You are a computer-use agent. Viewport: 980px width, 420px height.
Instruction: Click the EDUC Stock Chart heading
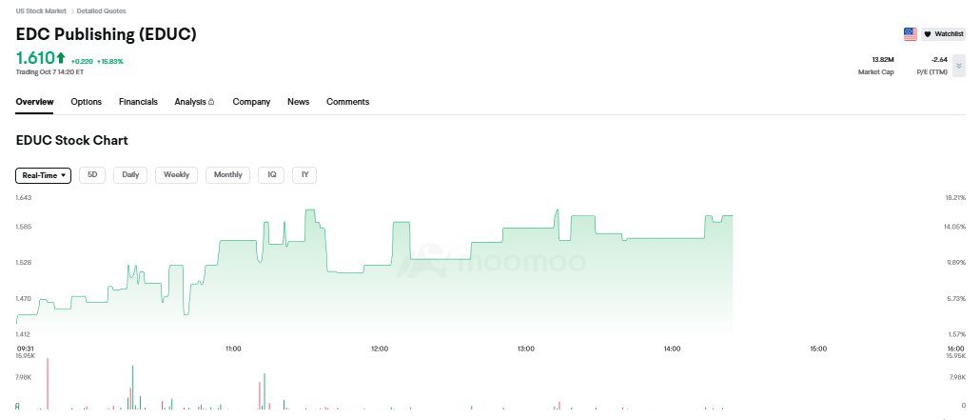click(72, 140)
